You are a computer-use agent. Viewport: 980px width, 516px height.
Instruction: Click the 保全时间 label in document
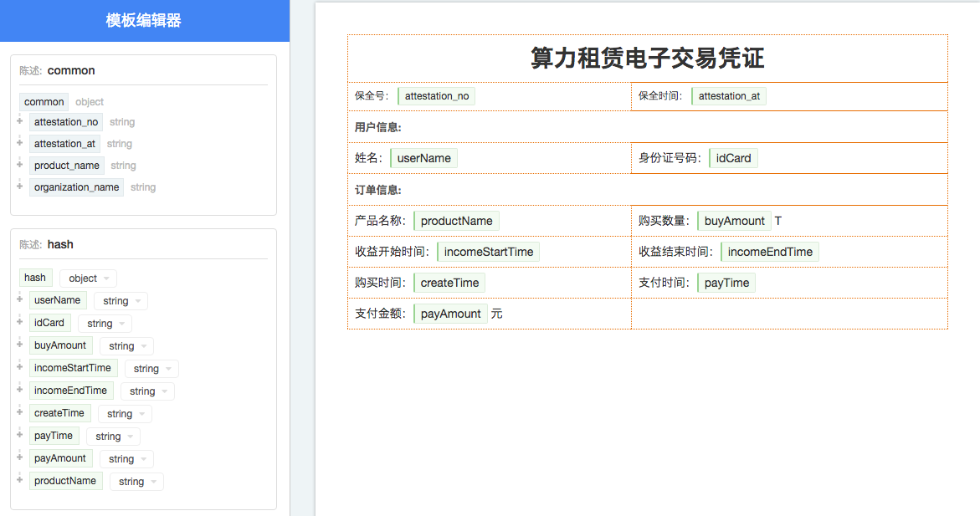tap(660, 96)
